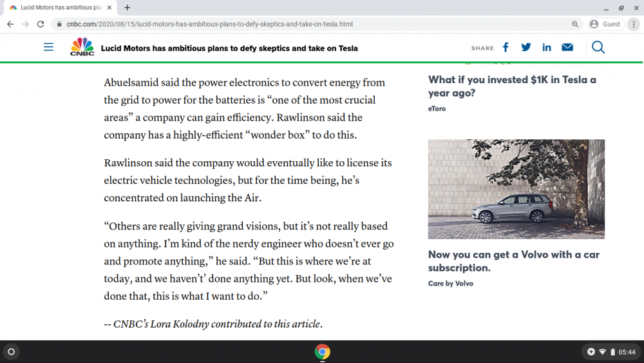
Task: Close the Lucid Motors tab
Action: (x=109, y=7)
